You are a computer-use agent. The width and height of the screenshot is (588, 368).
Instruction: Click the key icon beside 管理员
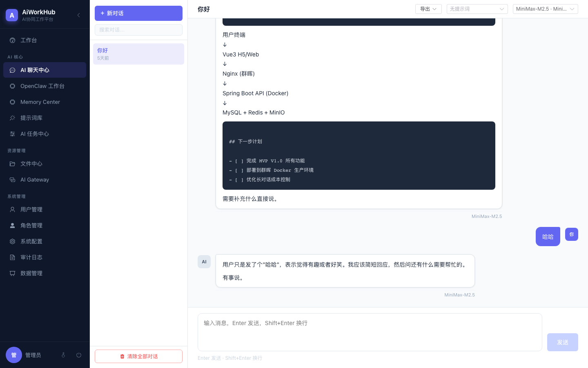63,355
